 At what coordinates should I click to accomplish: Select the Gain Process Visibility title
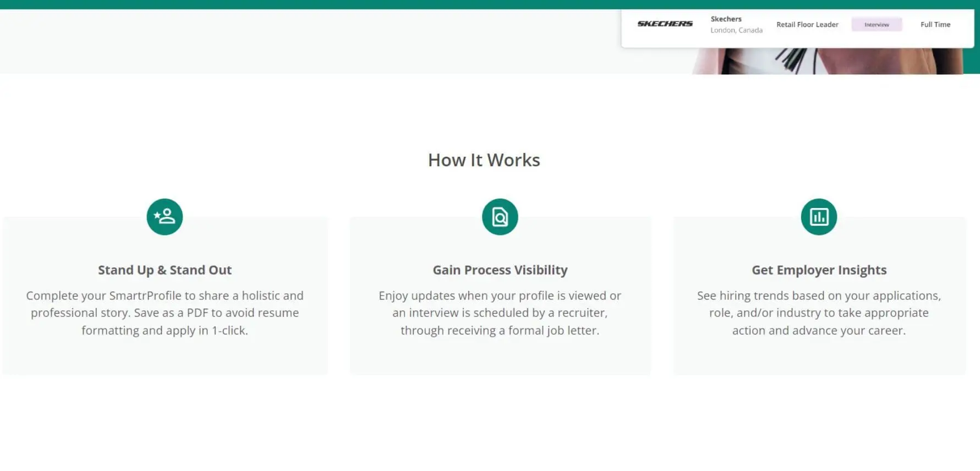click(x=500, y=270)
